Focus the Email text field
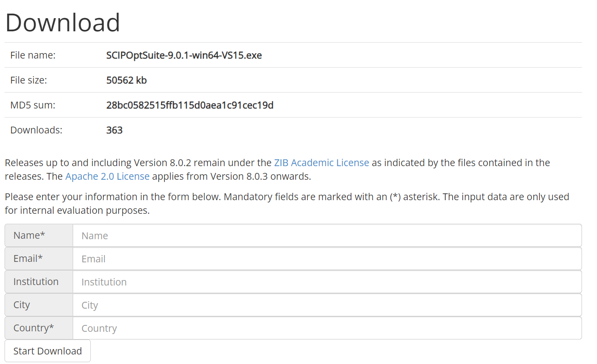Viewport: 597px width, 364px height. tap(327, 259)
